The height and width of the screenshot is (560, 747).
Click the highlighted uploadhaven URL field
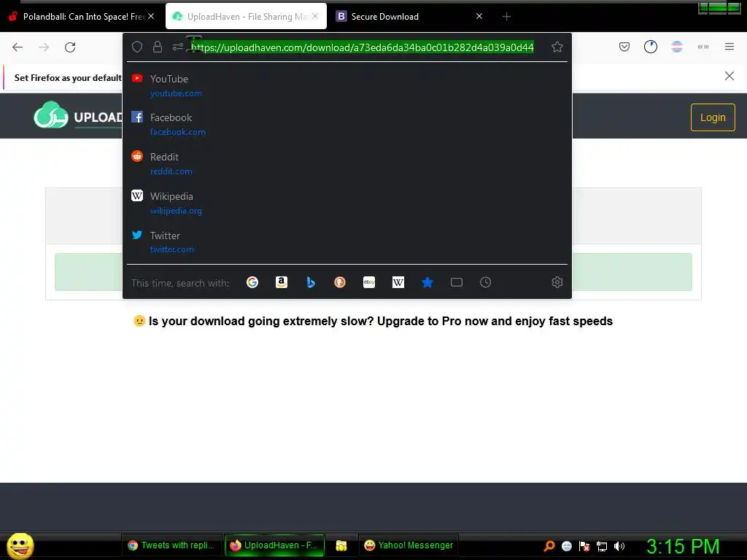pyautogui.click(x=362, y=47)
